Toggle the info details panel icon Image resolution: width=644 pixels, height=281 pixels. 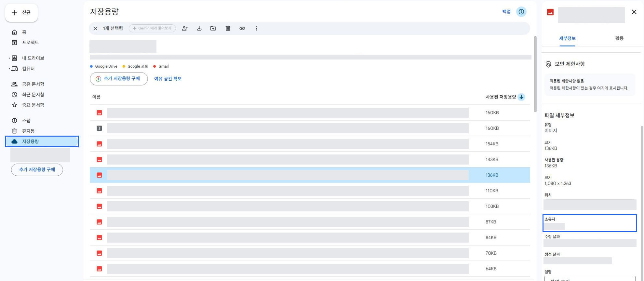point(521,12)
